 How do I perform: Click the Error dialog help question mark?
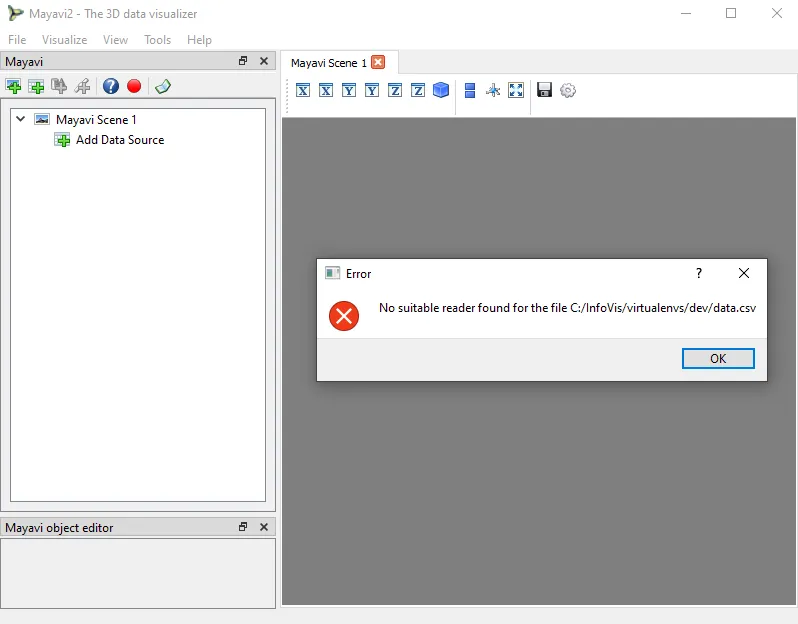click(699, 273)
